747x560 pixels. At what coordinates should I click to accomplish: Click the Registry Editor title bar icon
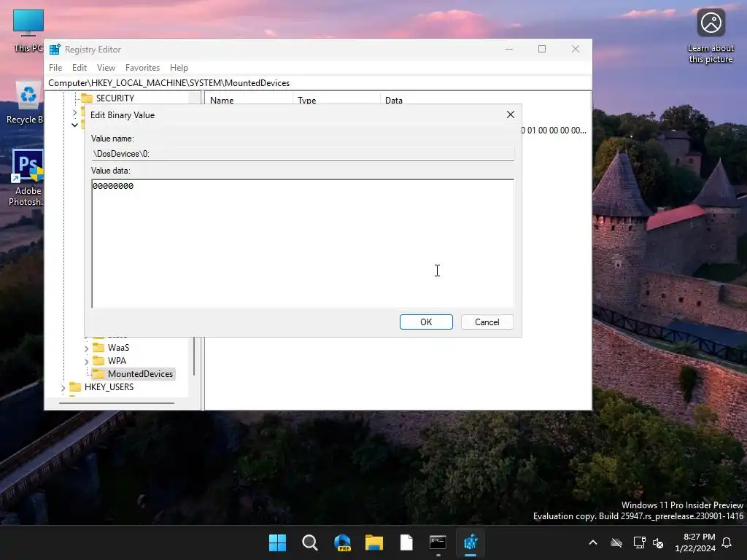55,50
